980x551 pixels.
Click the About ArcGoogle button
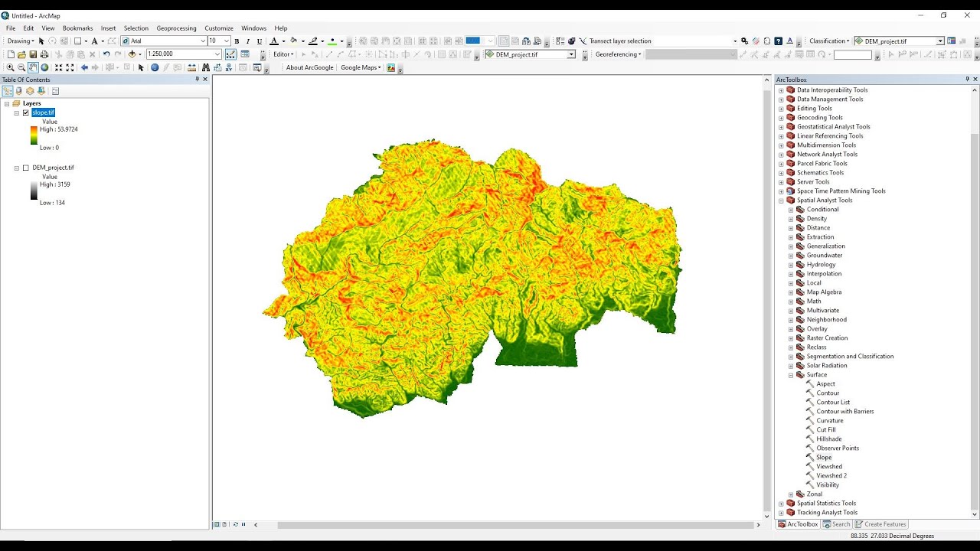click(x=310, y=67)
